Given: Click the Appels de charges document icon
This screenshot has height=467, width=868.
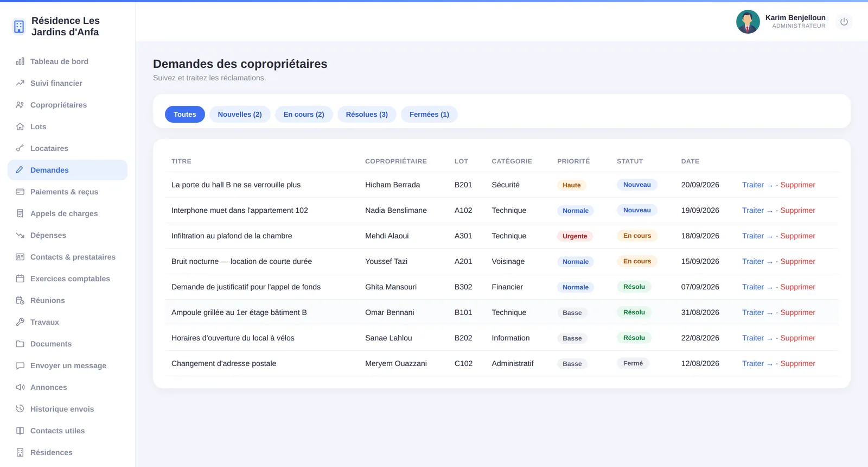Looking at the screenshot, I should [20, 213].
